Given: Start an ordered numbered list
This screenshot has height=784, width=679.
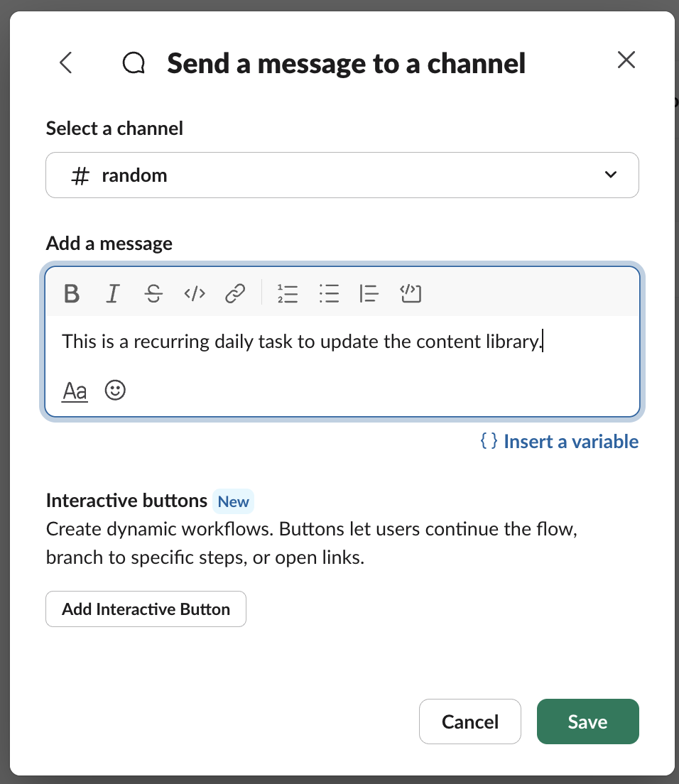Looking at the screenshot, I should [288, 293].
